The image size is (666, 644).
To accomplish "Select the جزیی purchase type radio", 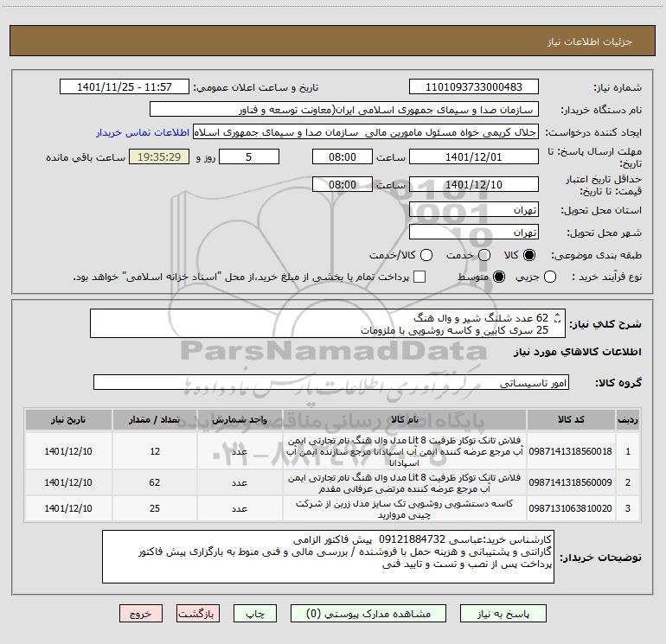I will coord(550,277).
